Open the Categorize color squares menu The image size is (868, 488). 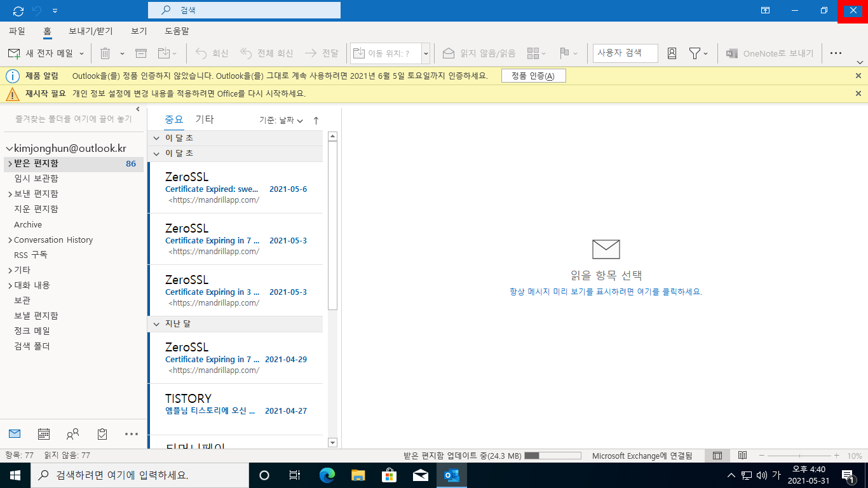point(536,53)
